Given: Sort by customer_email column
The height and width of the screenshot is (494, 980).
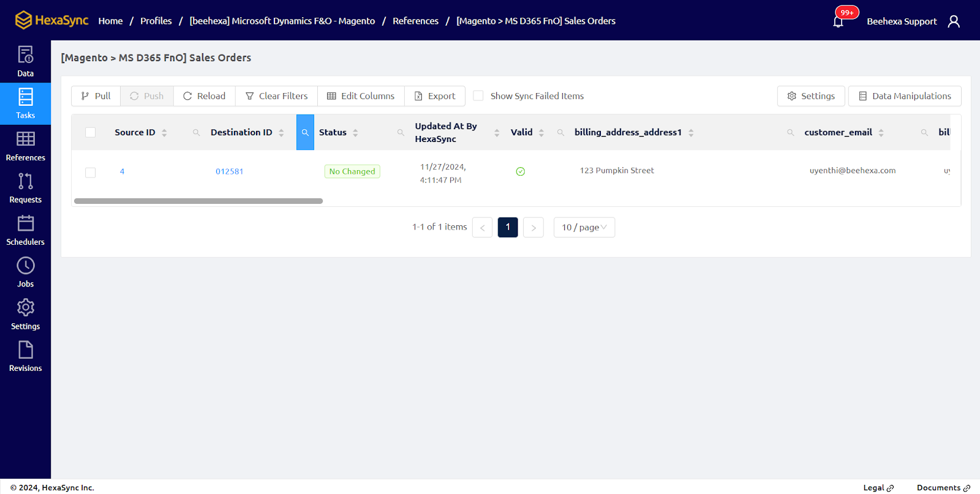Looking at the screenshot, I should point(881,132).
